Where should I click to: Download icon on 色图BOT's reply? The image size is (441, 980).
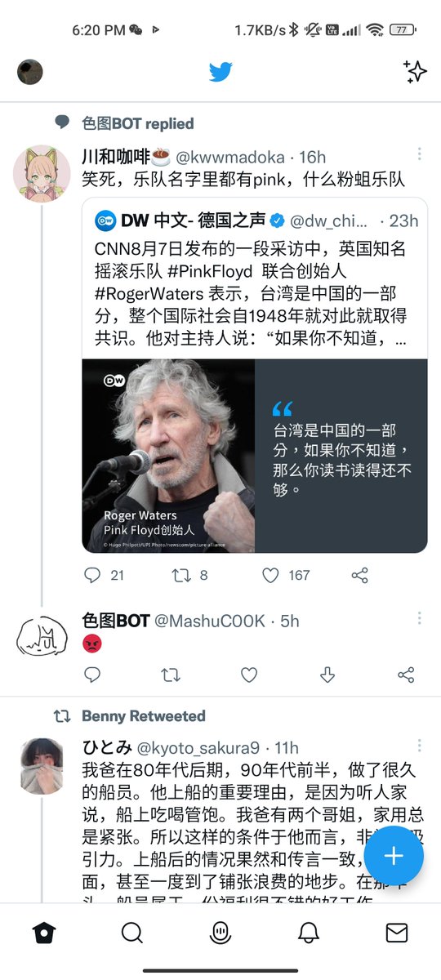pyautogui.click(x=327, y=675)
